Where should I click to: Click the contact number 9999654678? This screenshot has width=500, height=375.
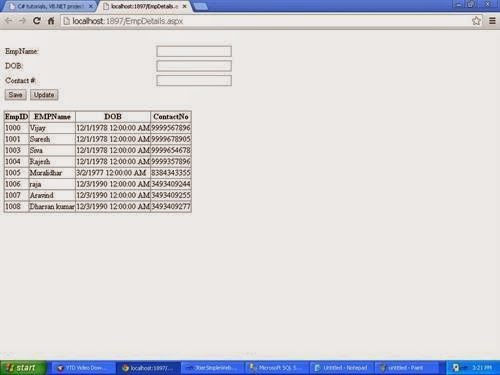point(171,150)
